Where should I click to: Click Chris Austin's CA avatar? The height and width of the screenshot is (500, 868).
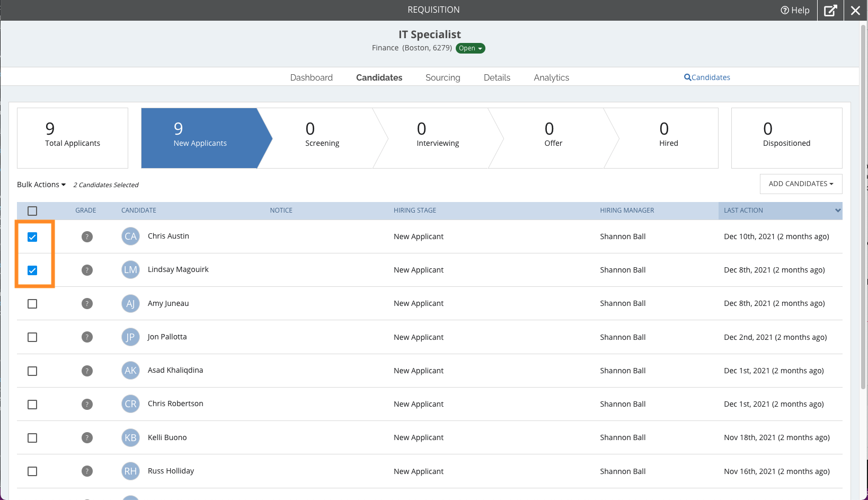[x=130, y=236]
